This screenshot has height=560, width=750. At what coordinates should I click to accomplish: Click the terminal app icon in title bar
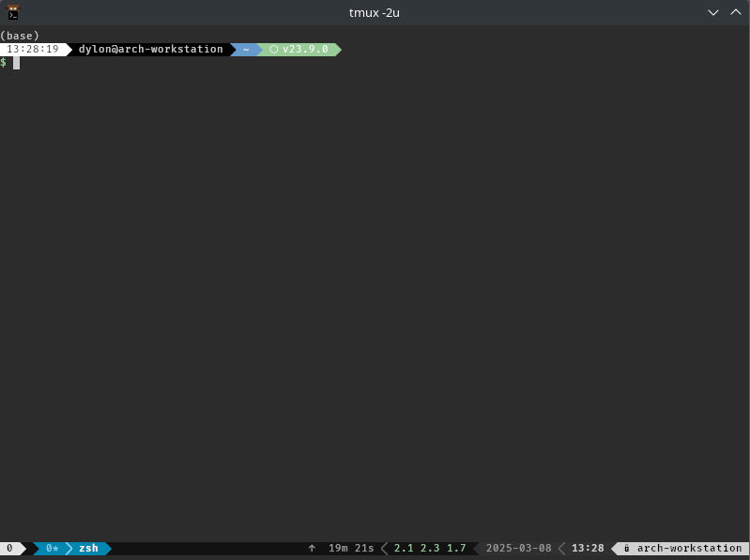point(13,12)
